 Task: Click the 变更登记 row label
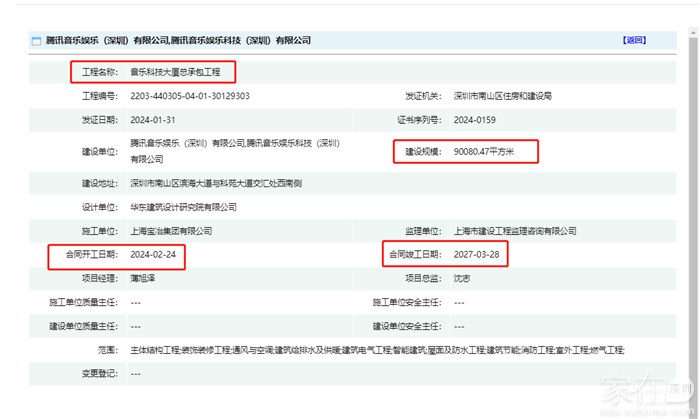coord(98,372)
